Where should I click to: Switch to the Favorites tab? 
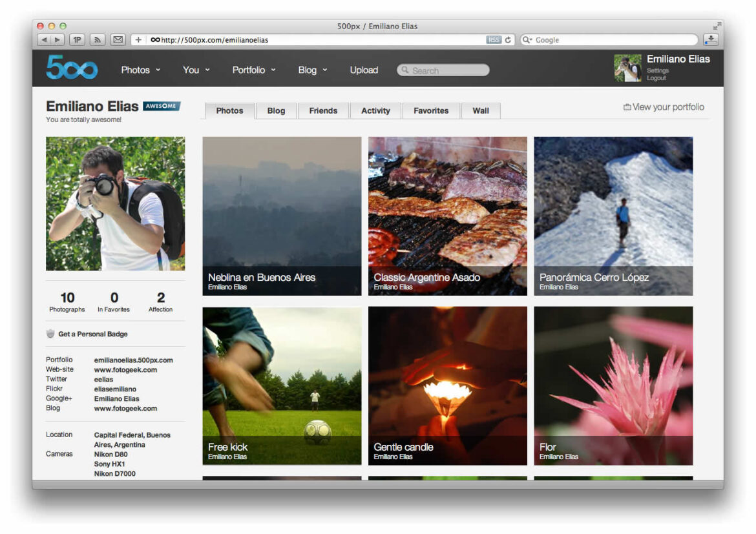431,110
